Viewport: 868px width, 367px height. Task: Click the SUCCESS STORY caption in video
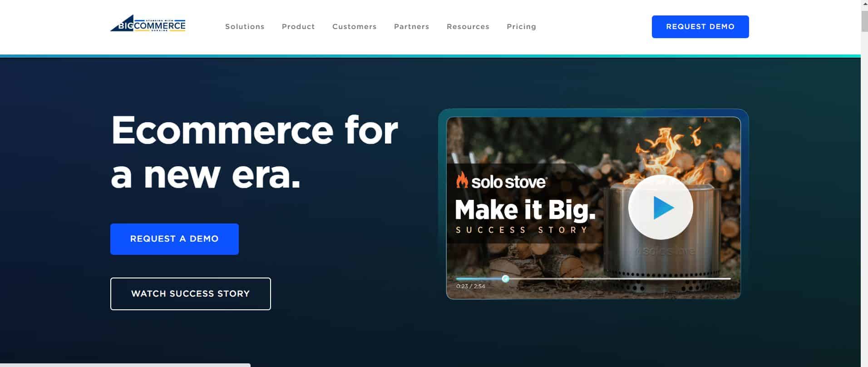click(522, 230)
